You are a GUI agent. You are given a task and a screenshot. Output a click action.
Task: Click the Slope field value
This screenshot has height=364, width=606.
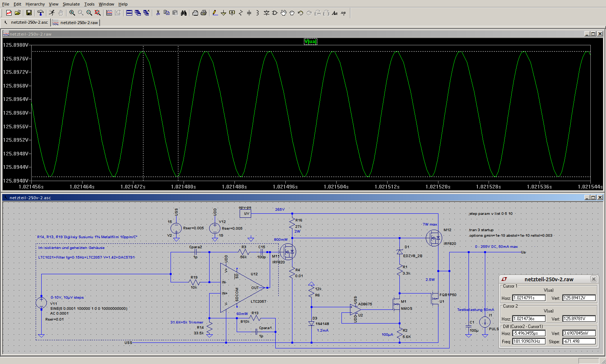[x=579, y=341]
